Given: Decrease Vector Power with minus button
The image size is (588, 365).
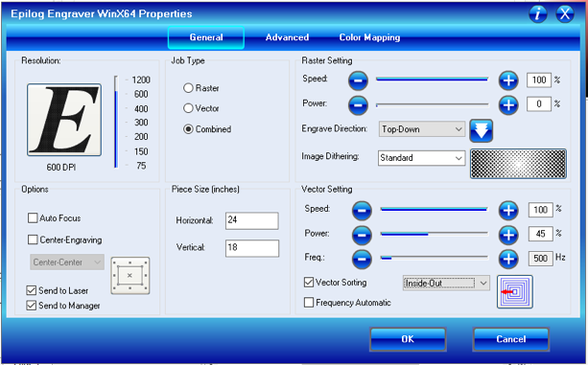Looking at the screenshot, I should 362,235.
